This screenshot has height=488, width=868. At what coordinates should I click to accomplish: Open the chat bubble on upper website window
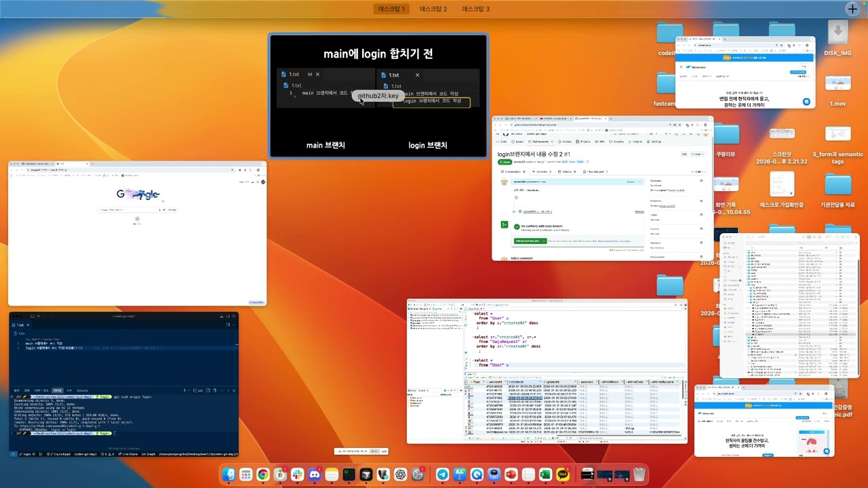click(x=807, y=102)
